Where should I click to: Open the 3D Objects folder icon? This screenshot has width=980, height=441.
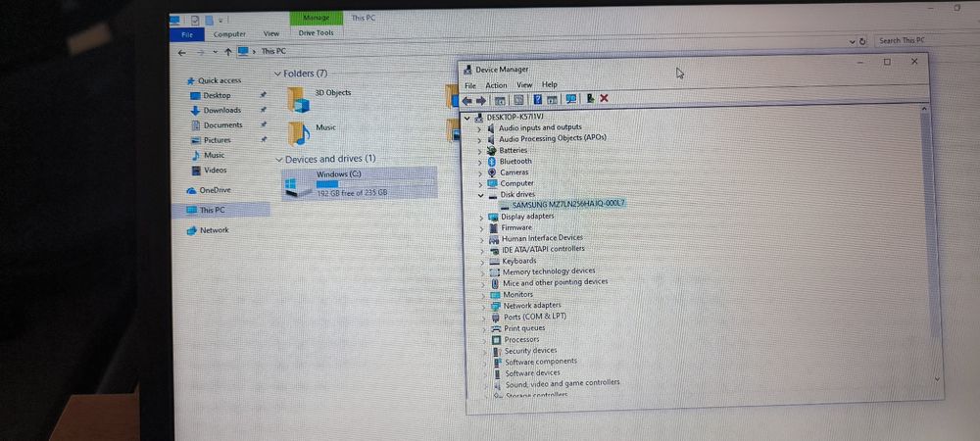(x=298, y=100)
